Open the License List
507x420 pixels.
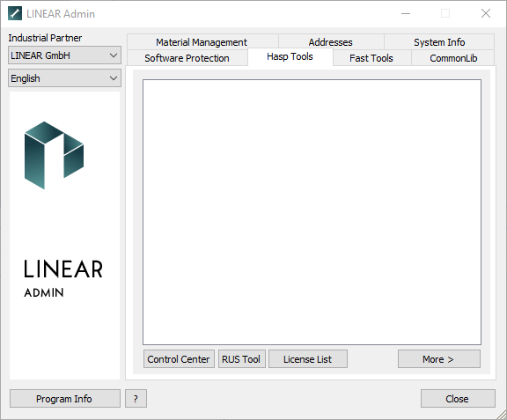point(308,359)
